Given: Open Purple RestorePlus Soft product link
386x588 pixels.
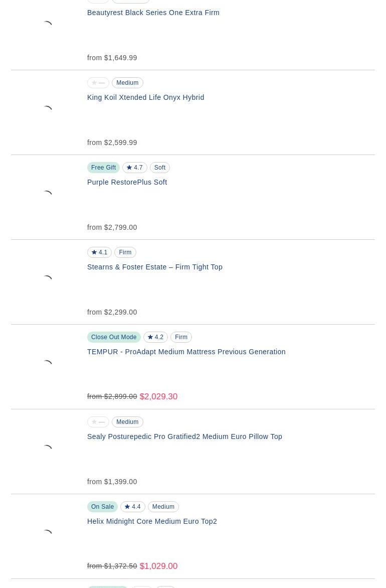Looking at the screenshot, I should 127,182.
